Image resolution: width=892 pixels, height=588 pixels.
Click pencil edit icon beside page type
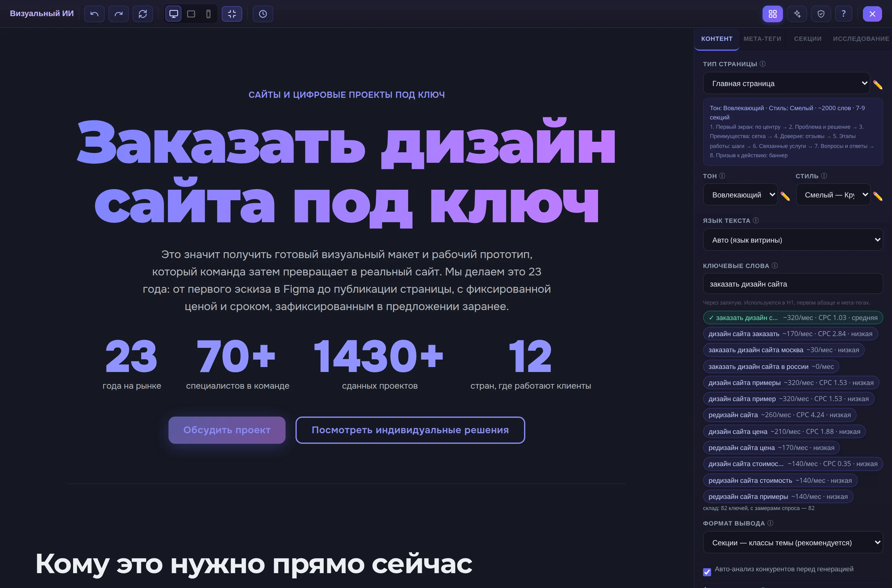pos(878,85)
